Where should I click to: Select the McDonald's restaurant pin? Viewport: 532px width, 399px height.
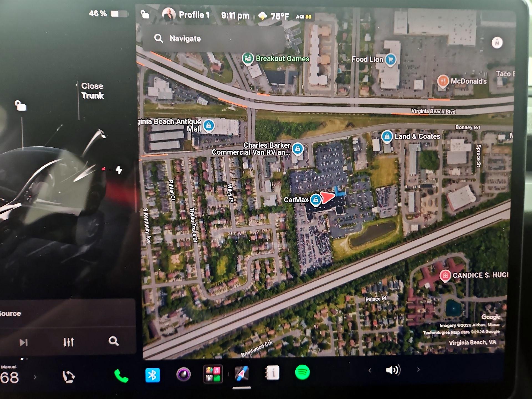pyautogui.click(x=443, y=81)
